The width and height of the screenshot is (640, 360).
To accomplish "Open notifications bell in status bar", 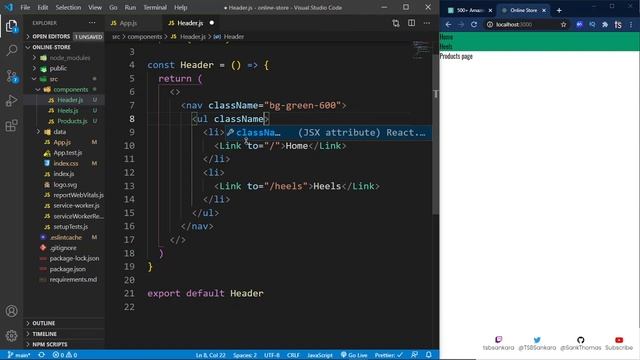I will 429,355.
